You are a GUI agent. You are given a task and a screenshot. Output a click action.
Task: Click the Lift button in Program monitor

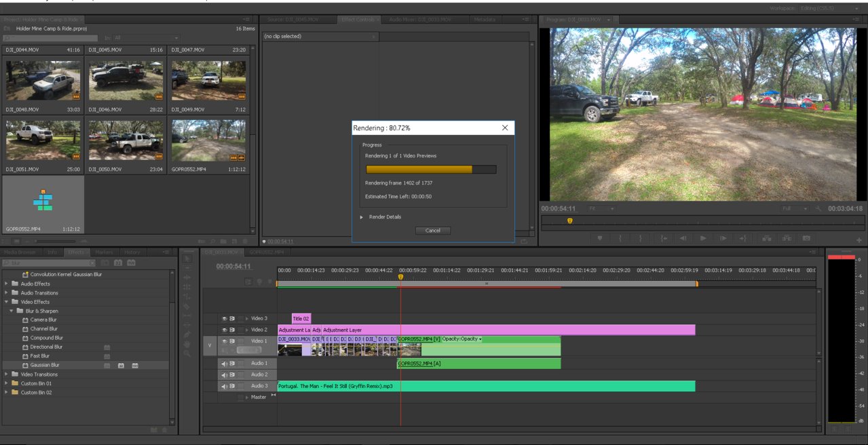pos(767,238)
